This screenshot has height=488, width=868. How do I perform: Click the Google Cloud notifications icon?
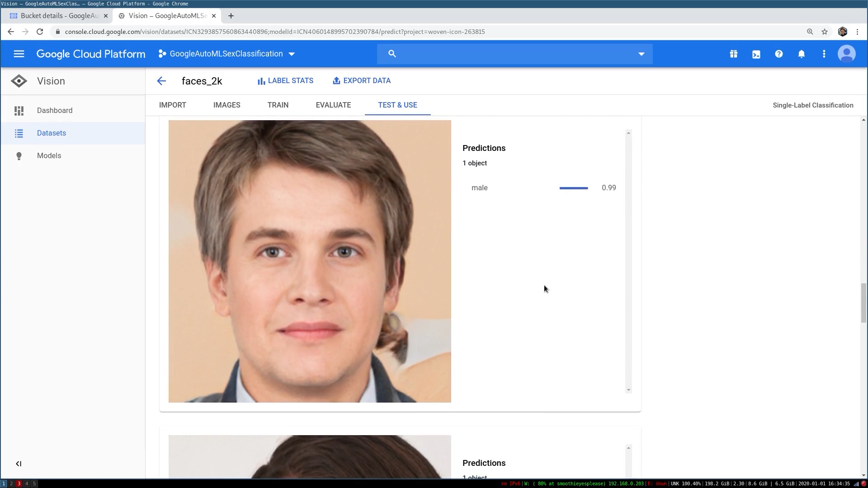point(801,54)
